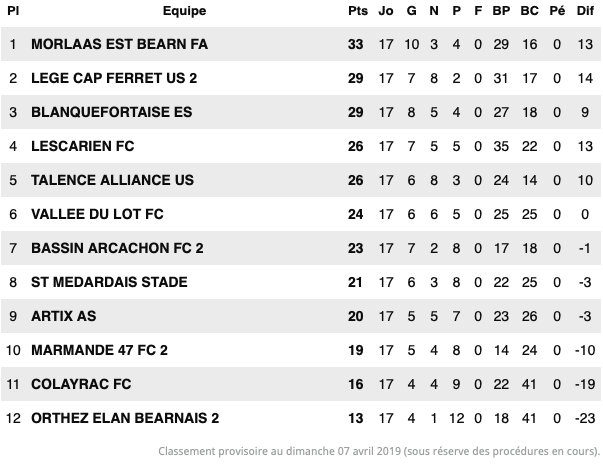The width and height of the screenshot is (603, 467).
Task: Select the Pé column header
Action: click(x=557, y=11)
